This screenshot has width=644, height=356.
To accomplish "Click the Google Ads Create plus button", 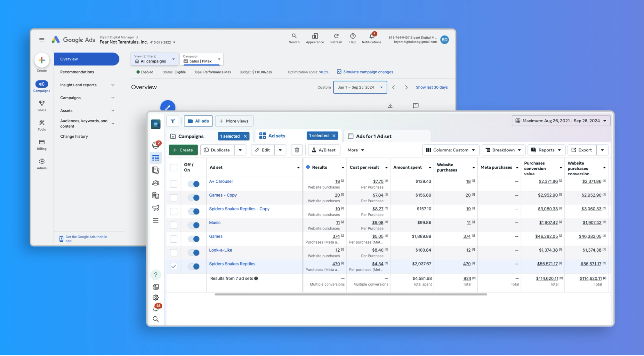I will 42,60.
